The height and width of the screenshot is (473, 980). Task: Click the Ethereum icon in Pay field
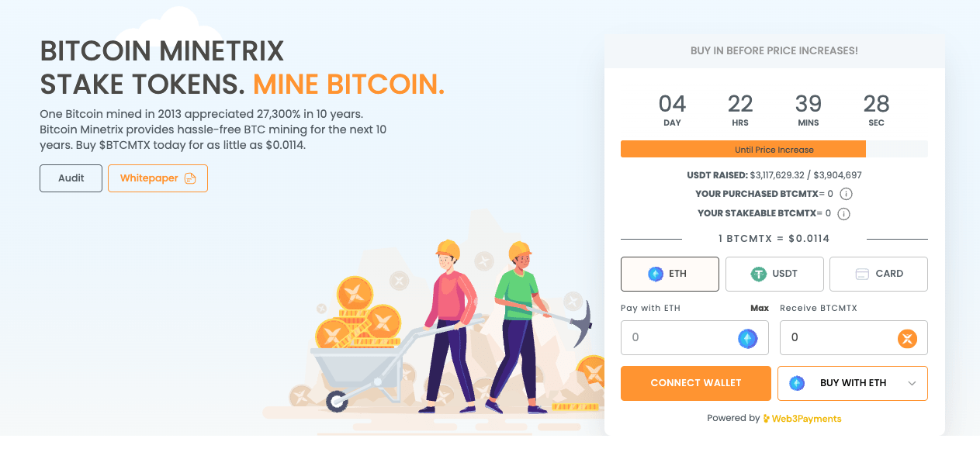(x=747, y=338)
